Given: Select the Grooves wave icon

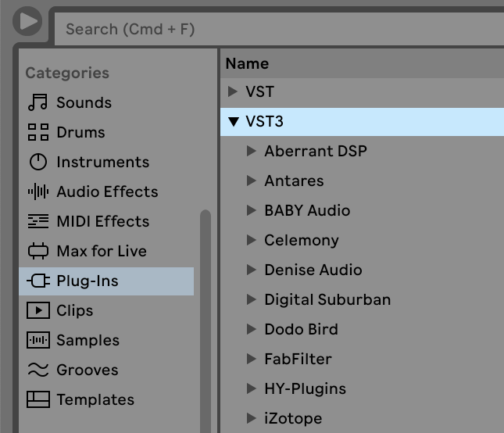Looking at the screenshot, I should (x=38, y=370).
